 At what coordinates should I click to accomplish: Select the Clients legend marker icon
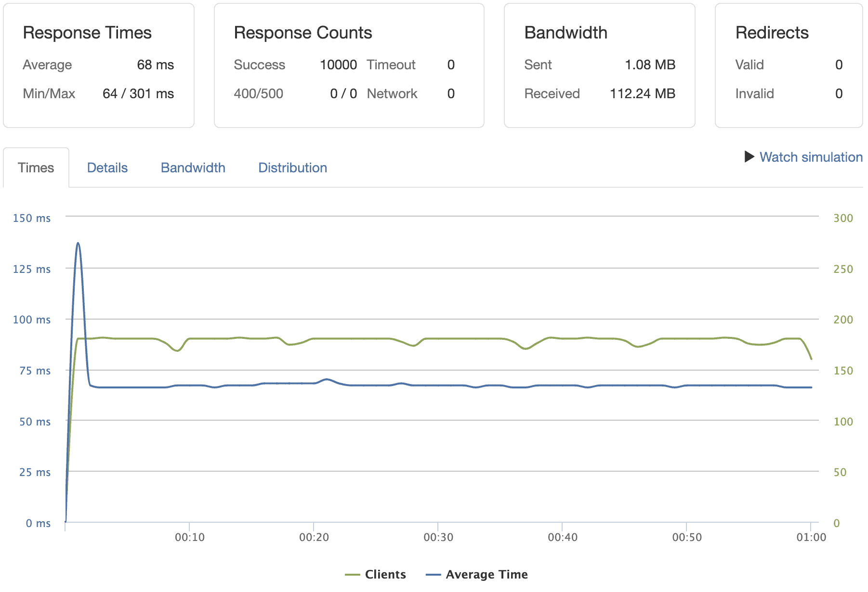pos(353,574)
